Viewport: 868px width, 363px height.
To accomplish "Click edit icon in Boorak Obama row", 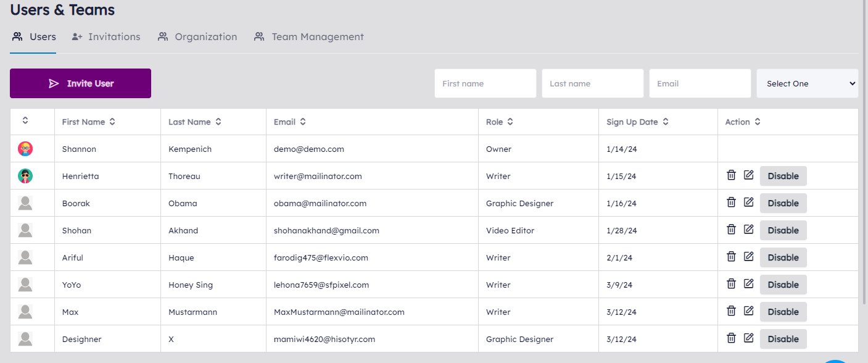I will coord(749,202).
